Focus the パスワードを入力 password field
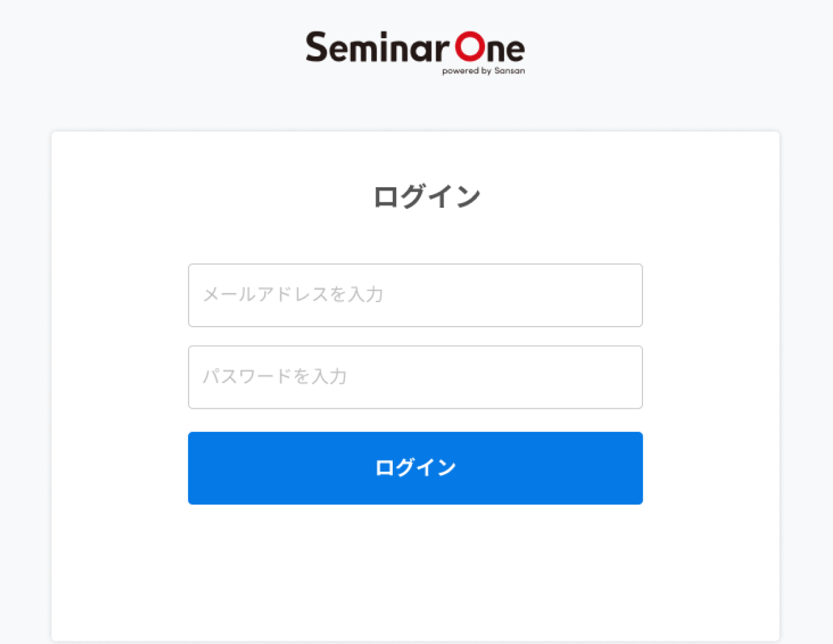The image size is (833, 644). click(415, 377)
